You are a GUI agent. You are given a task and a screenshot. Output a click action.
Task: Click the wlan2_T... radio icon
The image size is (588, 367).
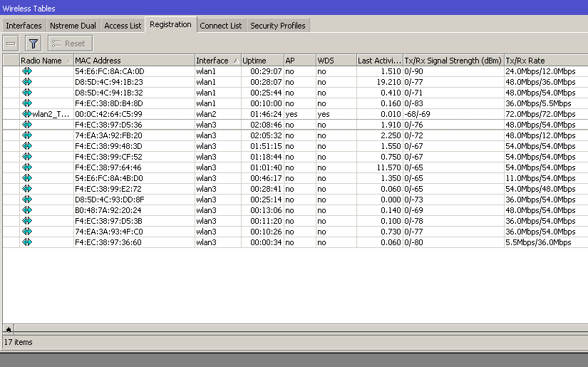coord(27,113)
